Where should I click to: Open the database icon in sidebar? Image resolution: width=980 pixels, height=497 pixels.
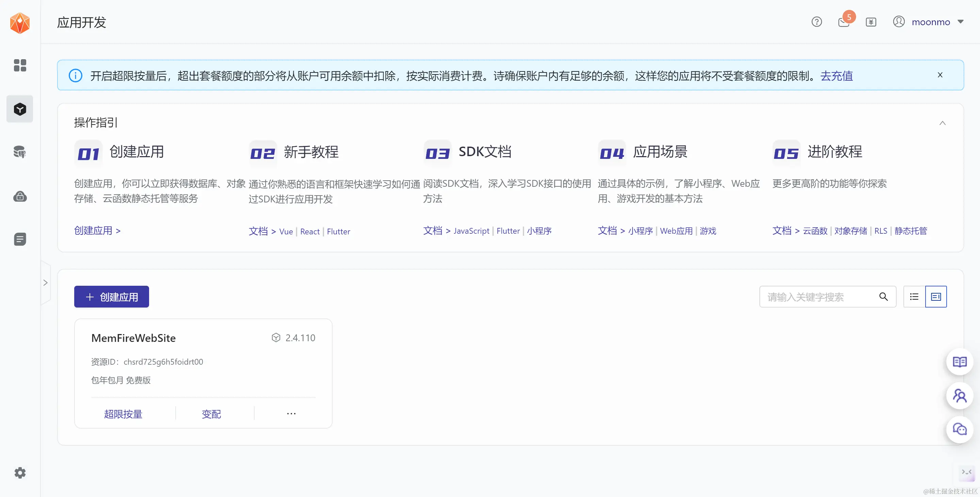point(20,152)
